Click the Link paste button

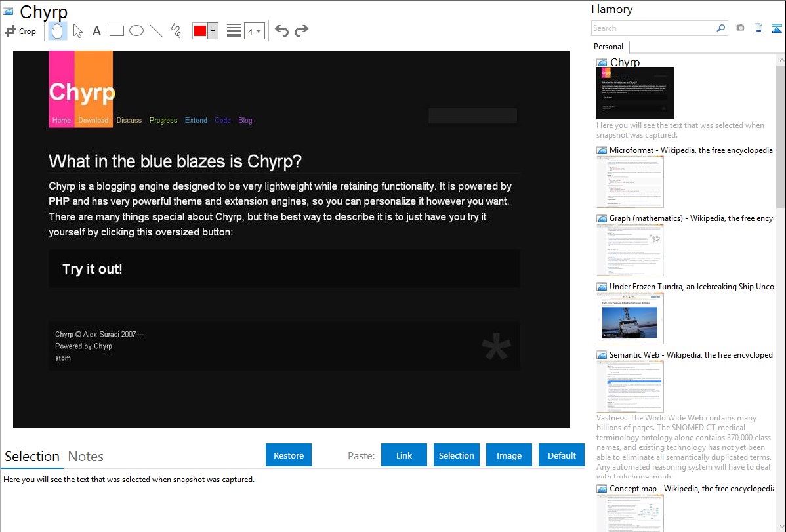pyautogui.click(x=404, y=455)
